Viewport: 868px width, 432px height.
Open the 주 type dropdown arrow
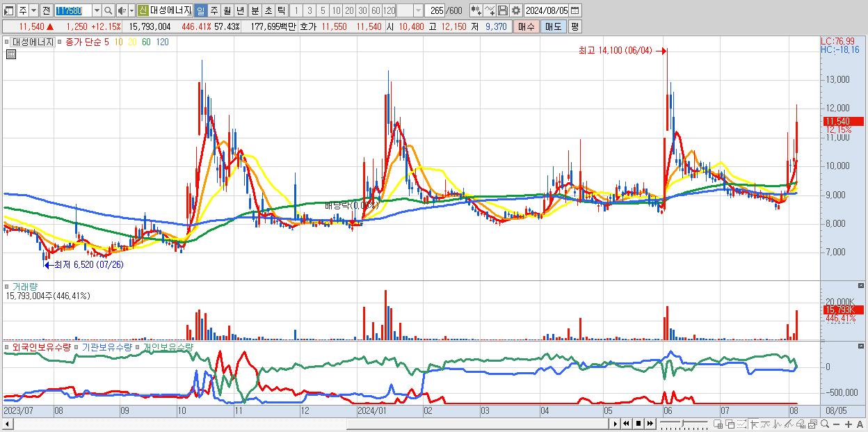pyautogui.click(x=33, y=10)
